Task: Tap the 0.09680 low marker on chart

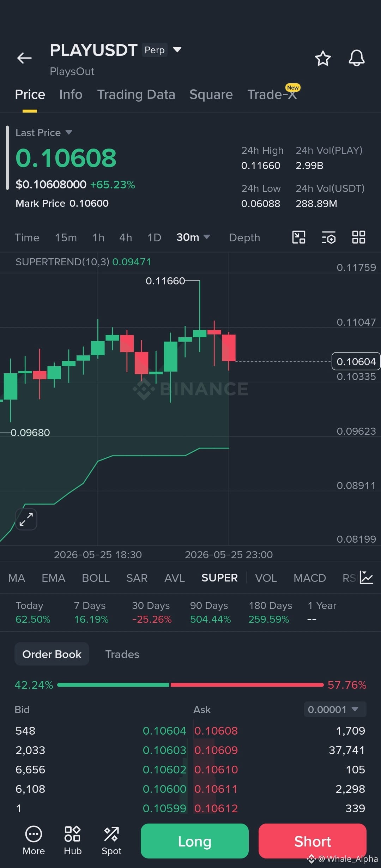Action: click(x=30, y=433)
